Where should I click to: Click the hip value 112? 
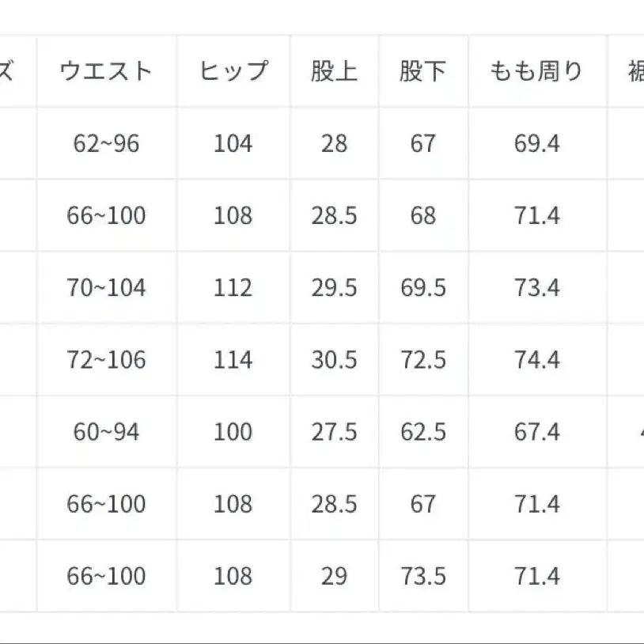click(x=233, y=287)
